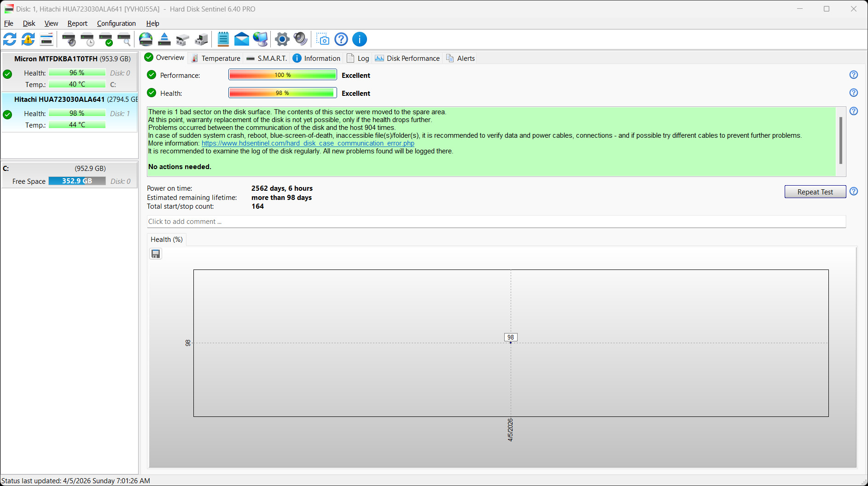Switch to the Log tab

pyautogui.click(x=358, y=59)
